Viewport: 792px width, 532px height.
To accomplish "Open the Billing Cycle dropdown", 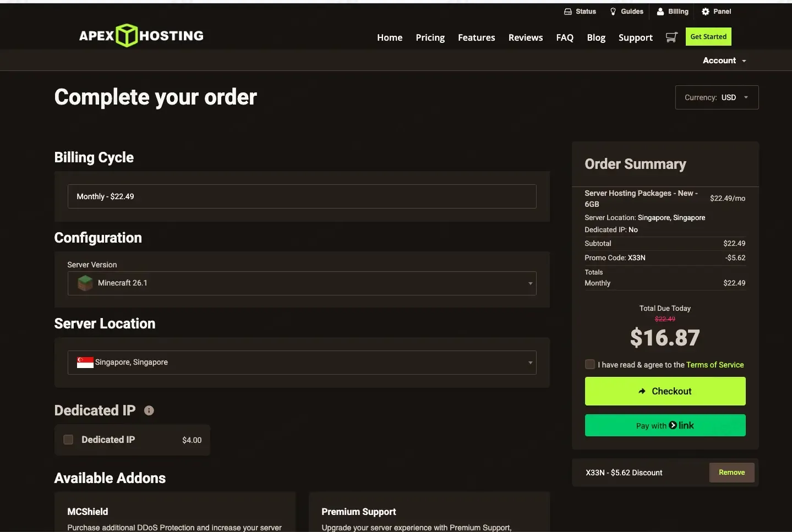I will point(302,196).
